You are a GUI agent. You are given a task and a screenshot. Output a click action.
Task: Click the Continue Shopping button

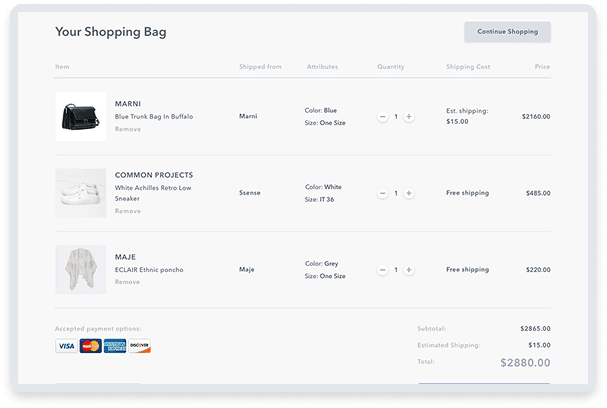[x=507, y=32]
